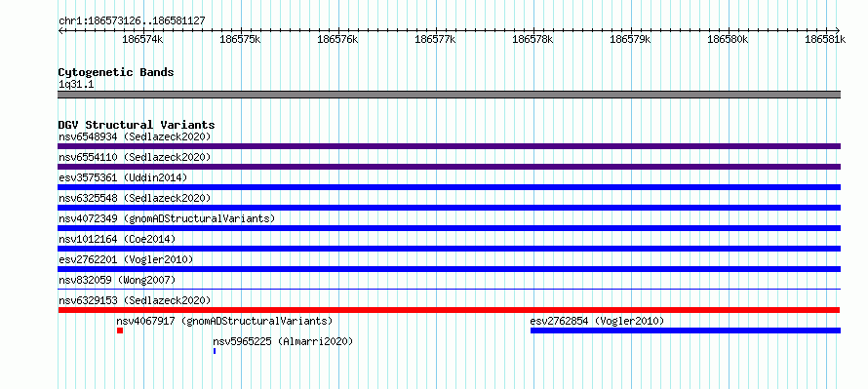Click the chr1:186573126..186581127 coordinates text
The width and height of the screenshot is (868, 389).
132,20
